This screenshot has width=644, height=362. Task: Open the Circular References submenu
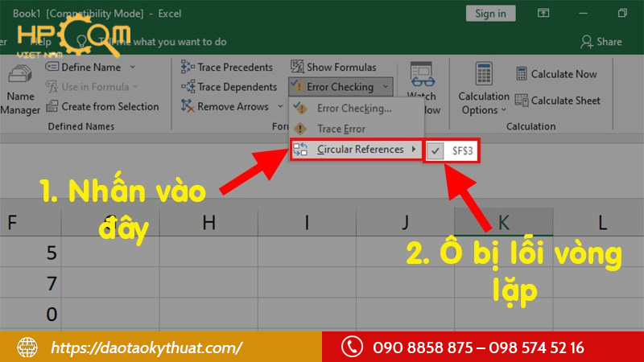click(357, 150)
